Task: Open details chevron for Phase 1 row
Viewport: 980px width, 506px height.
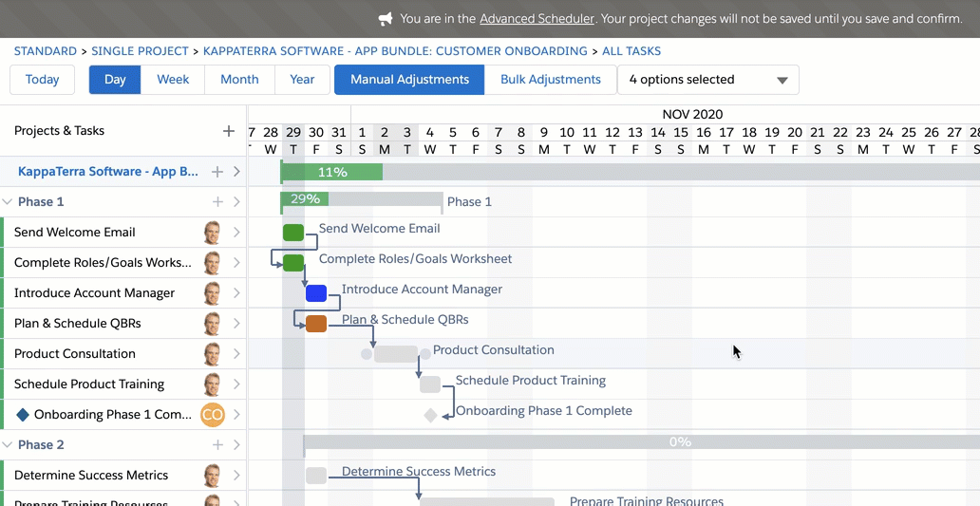Action: click(x=236, y=202)
